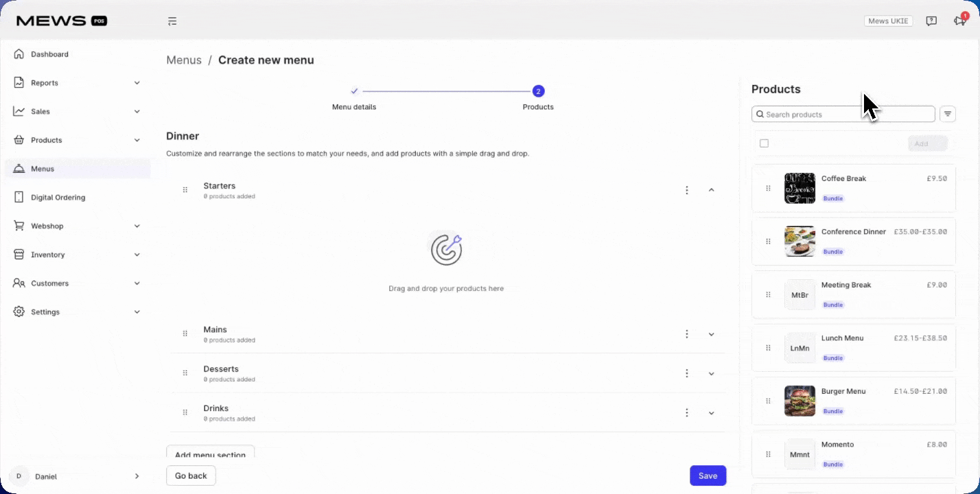Grab the drag handle for the Mains section
Screen dimensions: 980x494
click(x=185, y=333)
